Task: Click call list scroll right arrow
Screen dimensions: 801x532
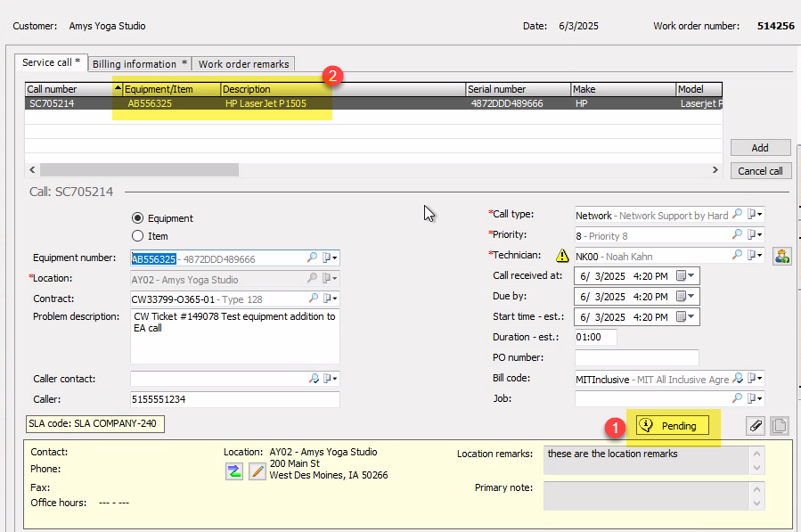Action: coord(715,169)
